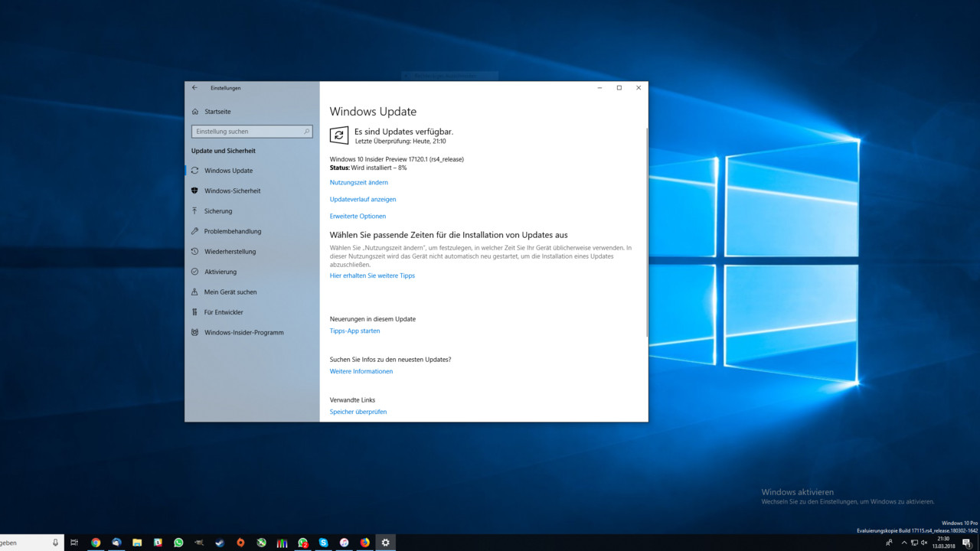This screenshot has width=980, height=551.
Task: Open the network icon in system tray
Action: tap(914, 543)
